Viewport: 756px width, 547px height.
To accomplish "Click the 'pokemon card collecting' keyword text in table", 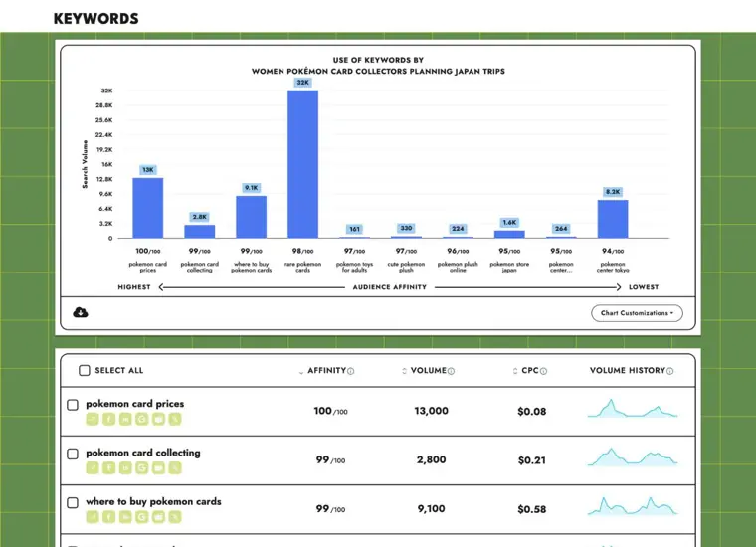I will (x=143, y=454).
